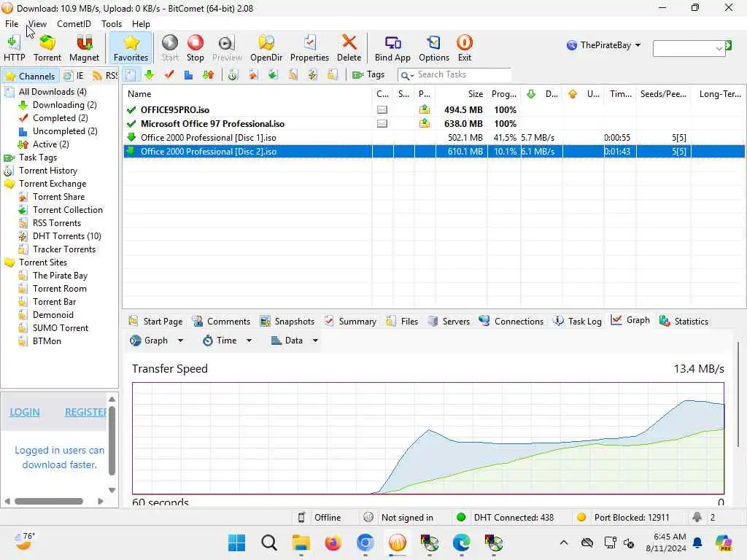Select Office 2000 Professional [Disc 1].iso row
The image size is (747, 560).
click(433, 138)
